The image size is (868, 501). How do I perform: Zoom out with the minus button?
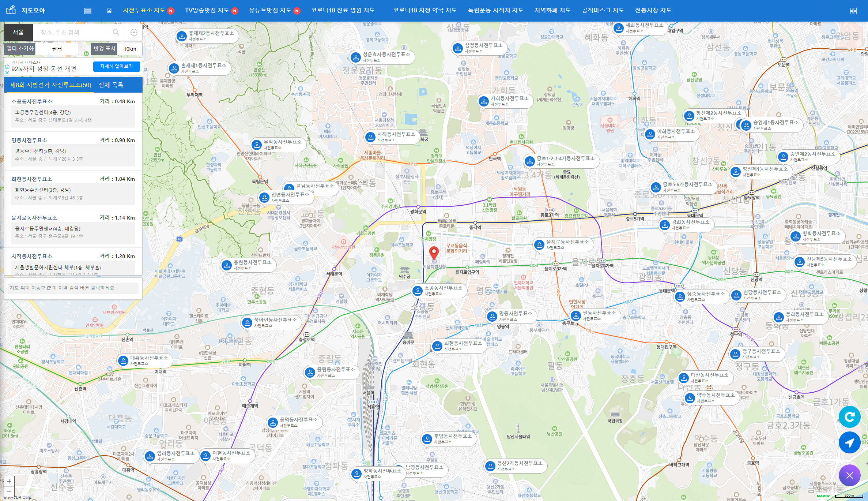9,491
